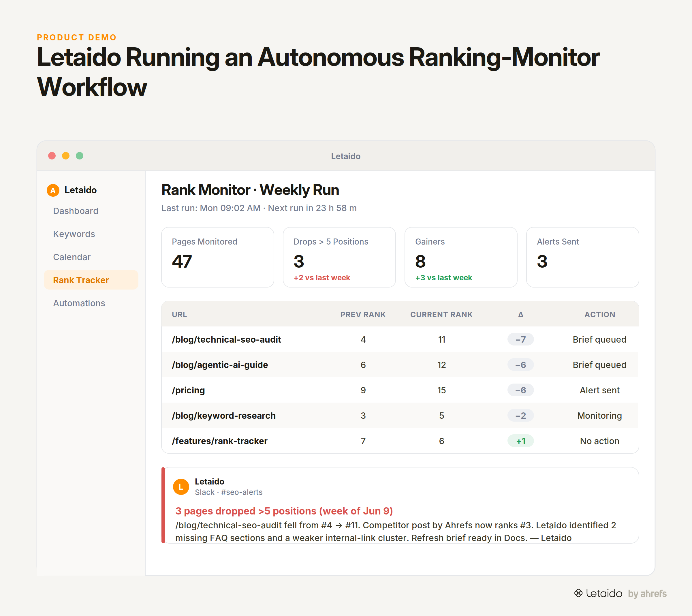Click current rank 15 in /pricing row

[x=441, y=390]
